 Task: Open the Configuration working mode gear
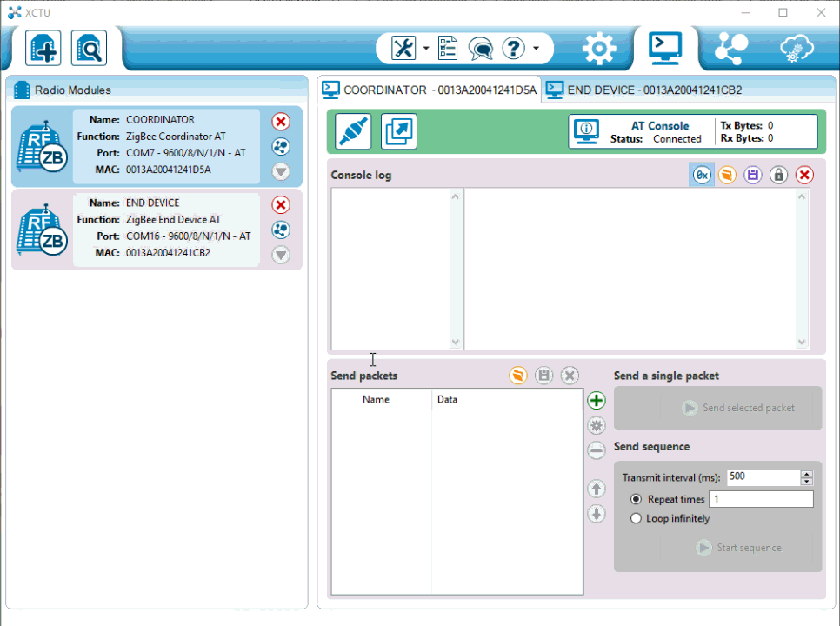pos(598,49)
